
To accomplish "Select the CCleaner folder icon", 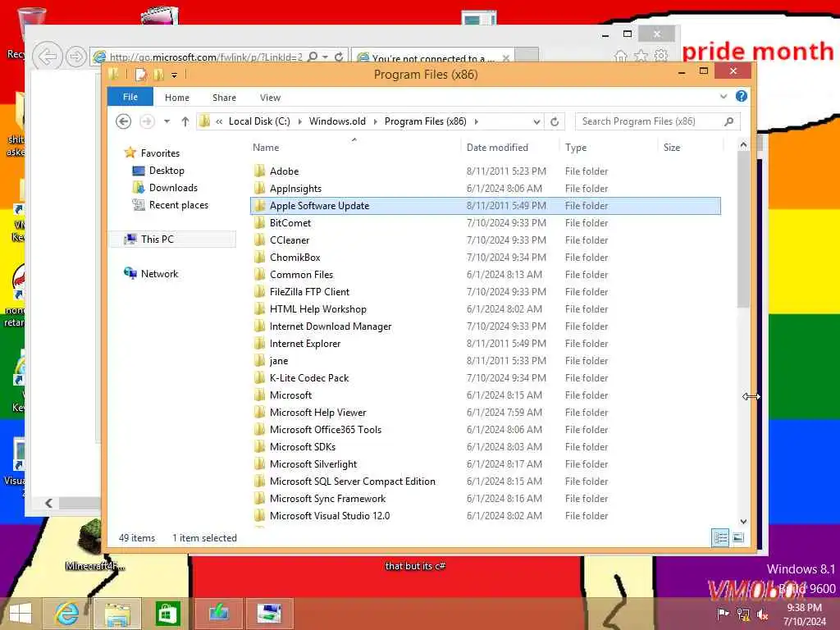I will tap(260, 240).
